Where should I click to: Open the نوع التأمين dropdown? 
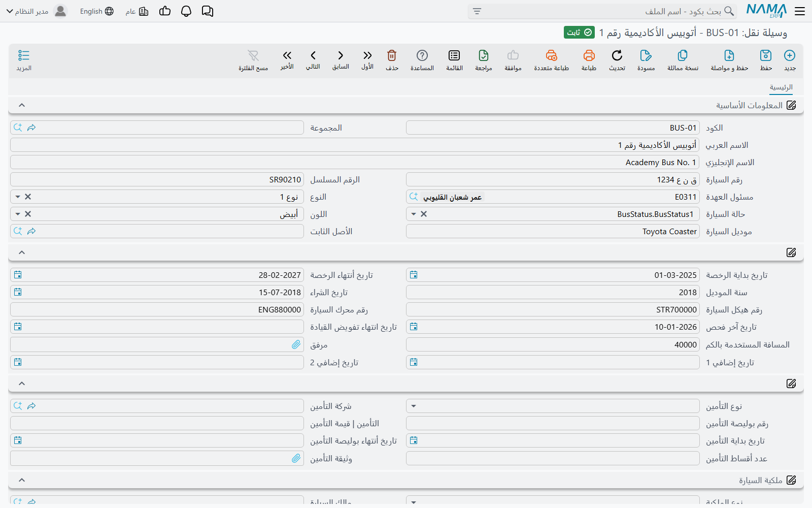pos(414,406)
